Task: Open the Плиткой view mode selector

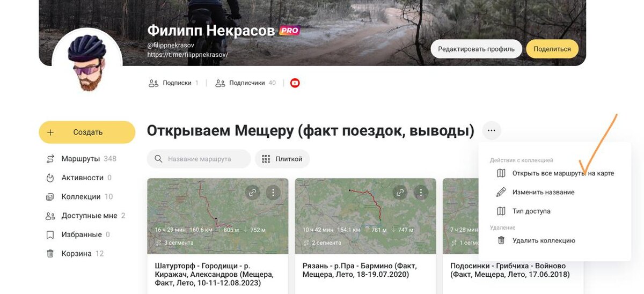Action: tap(282, 159)
